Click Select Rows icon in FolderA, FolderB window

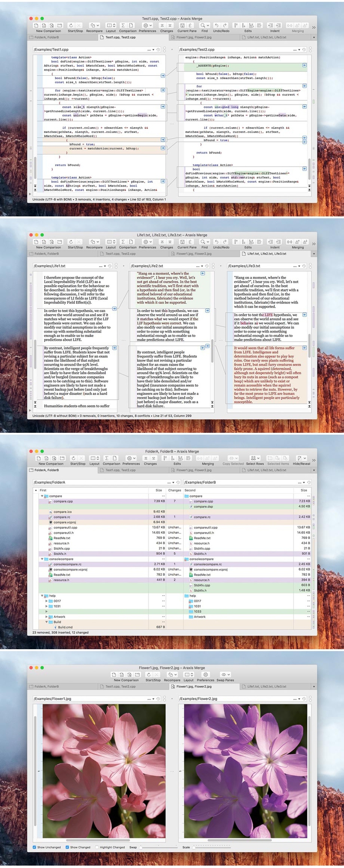coord(255,458)
